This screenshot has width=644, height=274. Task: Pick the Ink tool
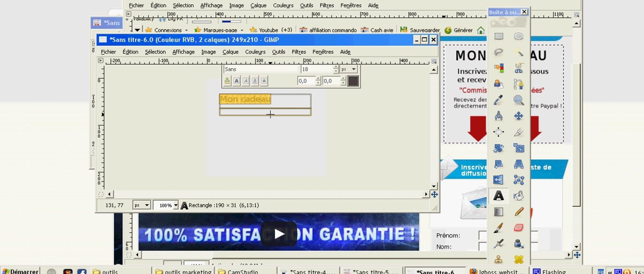pos(519,244)
